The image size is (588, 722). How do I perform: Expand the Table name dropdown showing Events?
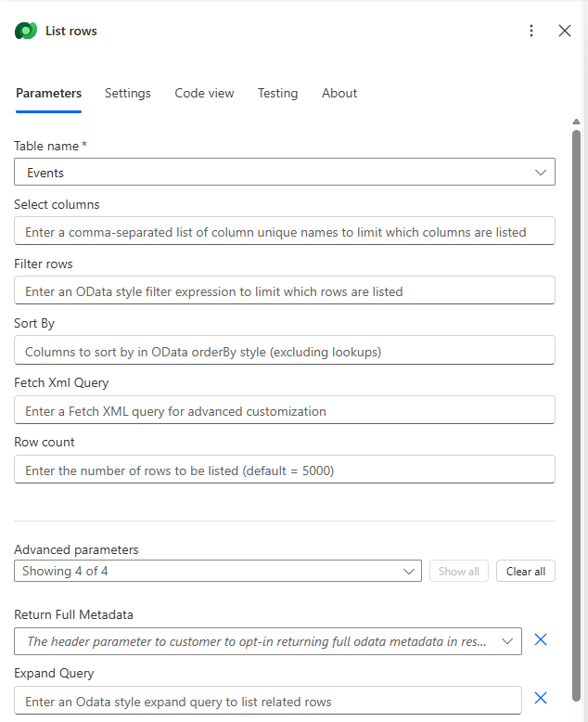tap(284, 173)
